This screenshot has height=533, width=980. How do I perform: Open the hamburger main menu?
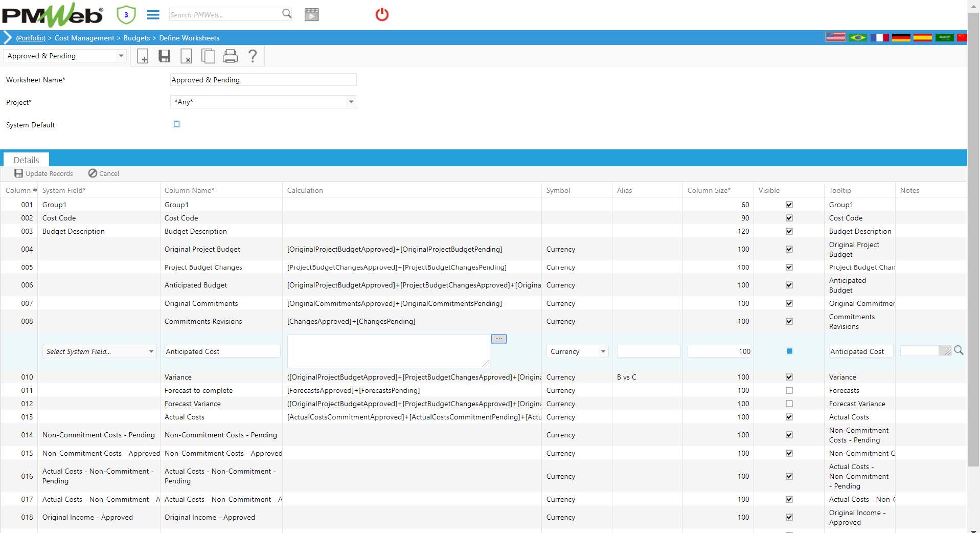click(153, 15)
